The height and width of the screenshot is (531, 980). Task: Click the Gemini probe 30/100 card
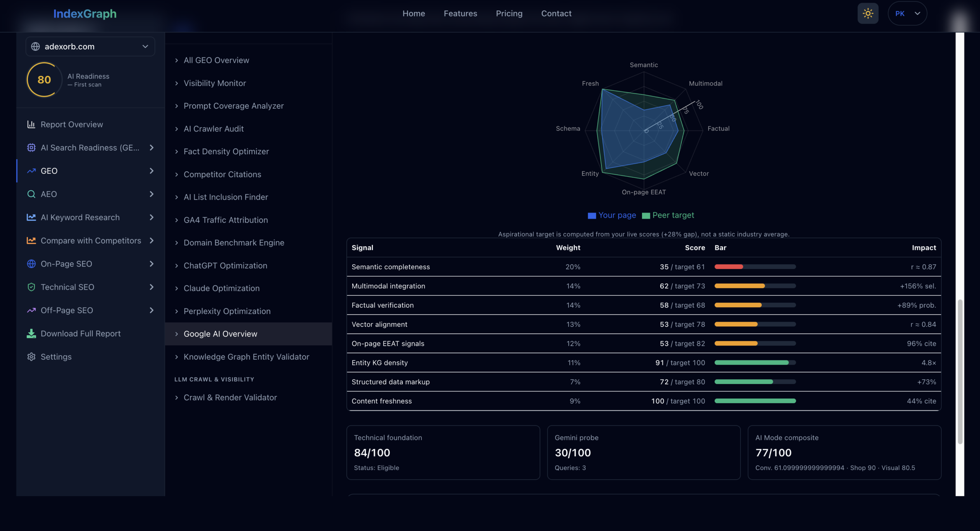(x=644, y=453)
